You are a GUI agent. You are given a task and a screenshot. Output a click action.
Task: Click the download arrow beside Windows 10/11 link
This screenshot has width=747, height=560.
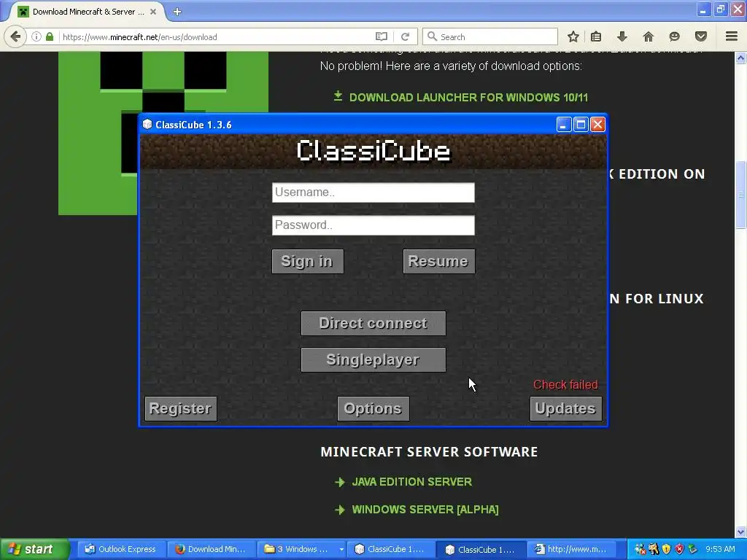[x=338, y=97]
